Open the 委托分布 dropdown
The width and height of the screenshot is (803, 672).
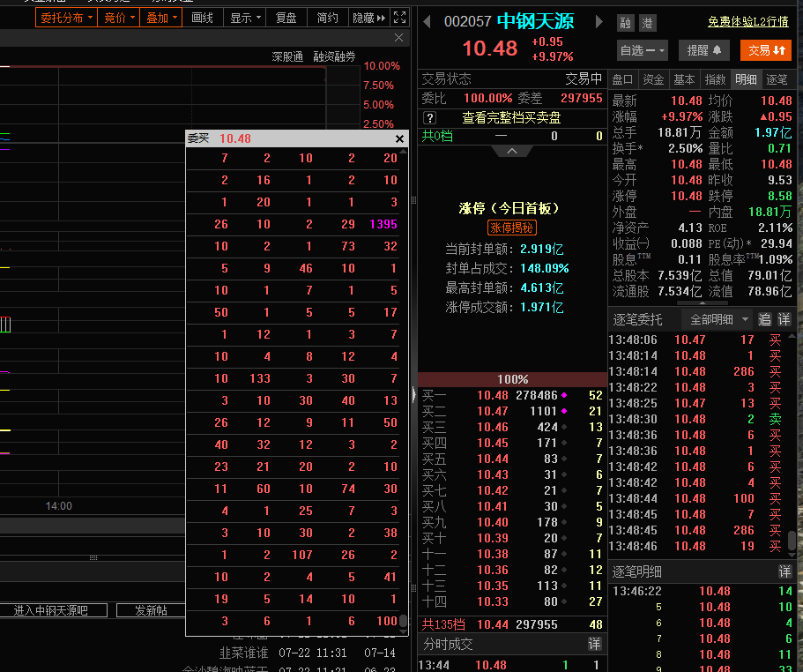tap(67, 18)
